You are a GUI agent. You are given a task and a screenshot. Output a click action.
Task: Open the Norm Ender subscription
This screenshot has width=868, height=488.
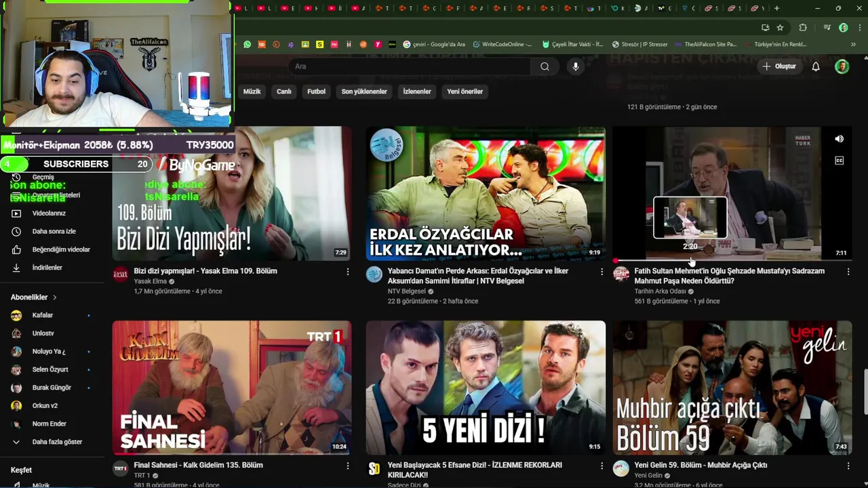(x=51, y=424)
